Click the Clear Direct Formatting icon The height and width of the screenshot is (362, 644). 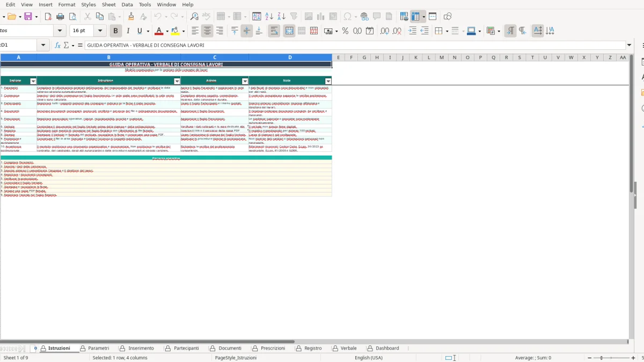tap(143, 17)
